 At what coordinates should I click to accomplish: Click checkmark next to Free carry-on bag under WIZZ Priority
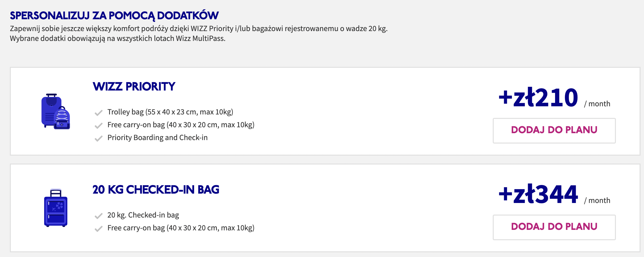(x=99, y=125)
